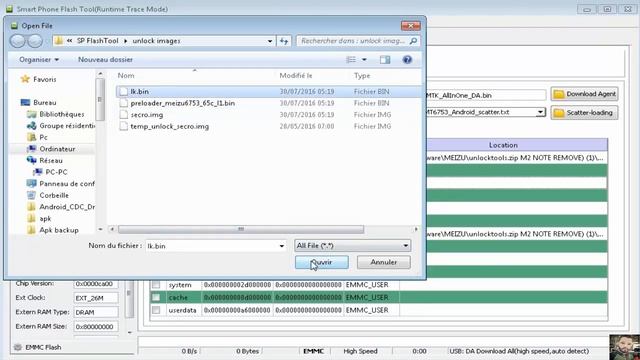Click the Extern RAM Type value field
Screen dimensions: 640x360
(96, 312)
